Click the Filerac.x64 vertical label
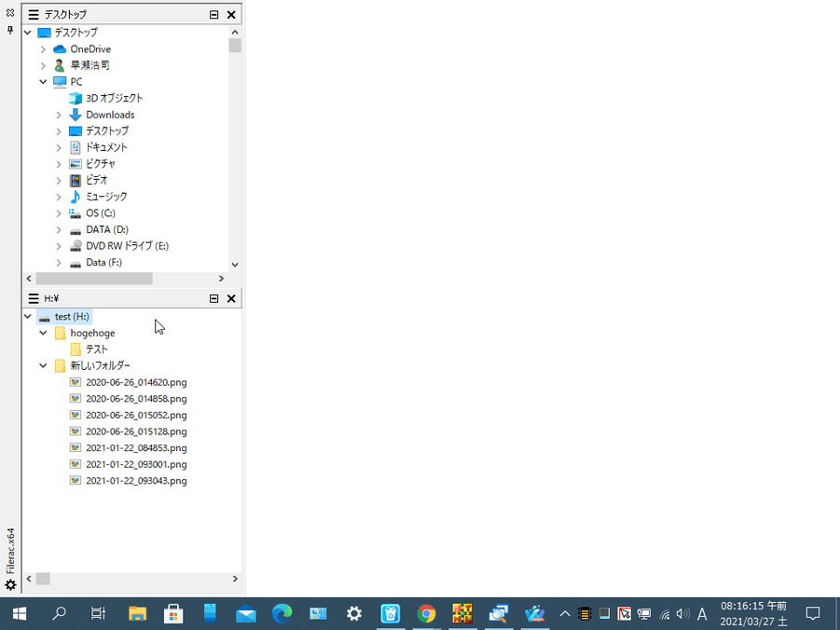This screenshot has width=840, height=630. [x=10, y=551]
